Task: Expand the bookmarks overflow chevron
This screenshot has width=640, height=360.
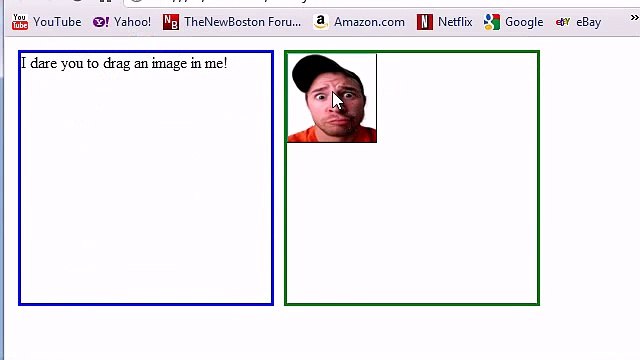Action: coord(634,18)
